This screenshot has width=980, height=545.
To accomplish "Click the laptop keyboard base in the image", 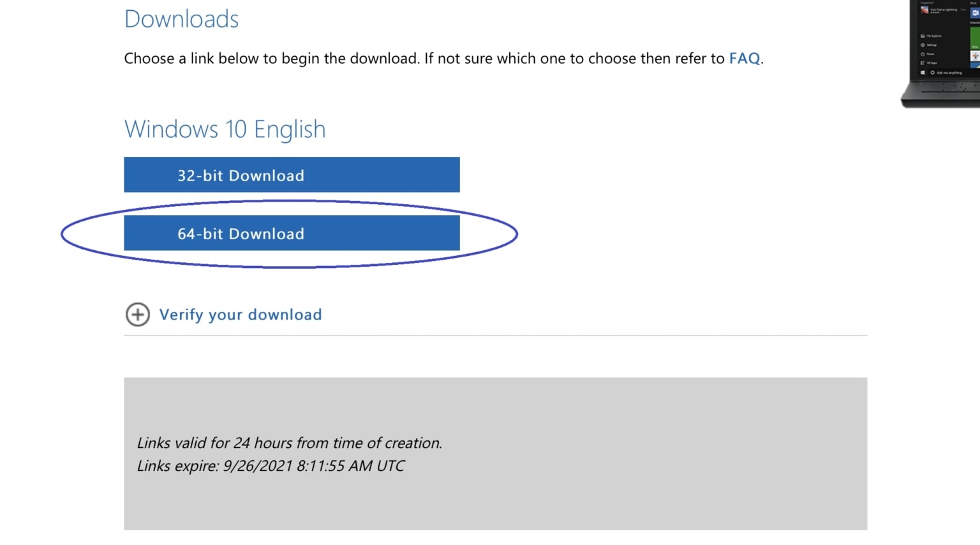I will (x=942, y=94).
